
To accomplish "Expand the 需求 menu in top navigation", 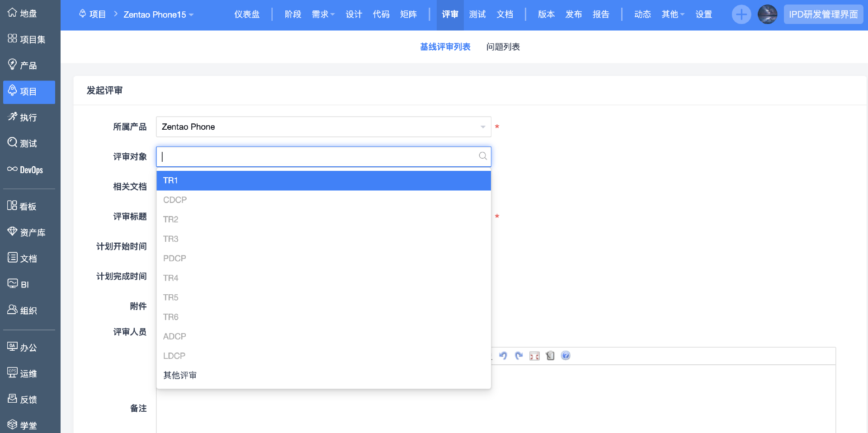I will click(x=323, y=14).
